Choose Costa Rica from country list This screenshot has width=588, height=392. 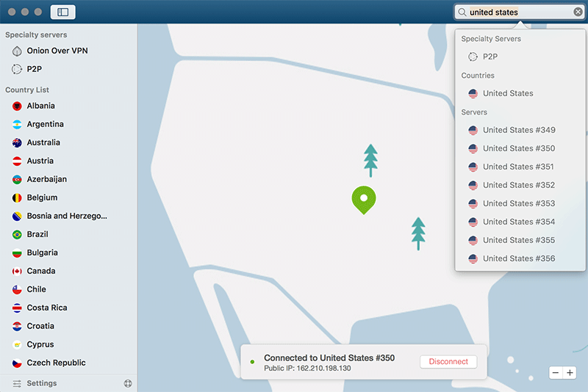coord(47,308)
